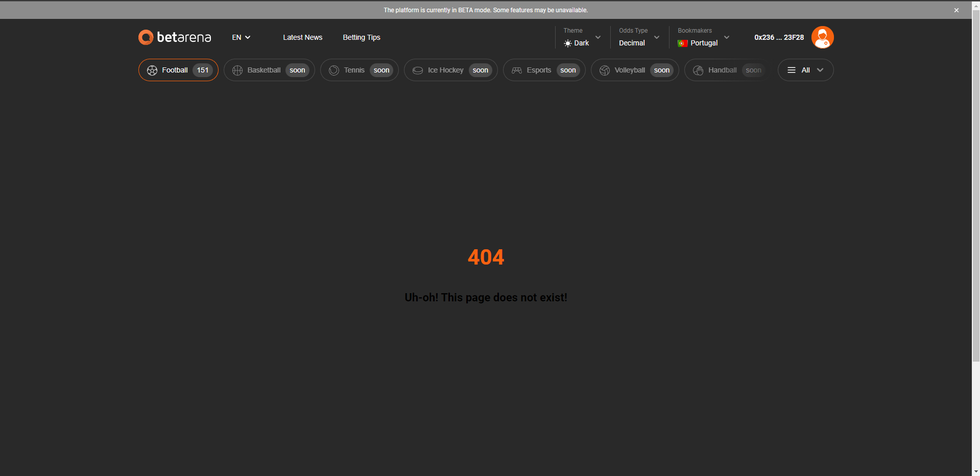Dismiss the BETA mode banner
980x476 pixels.
point(956,10)
